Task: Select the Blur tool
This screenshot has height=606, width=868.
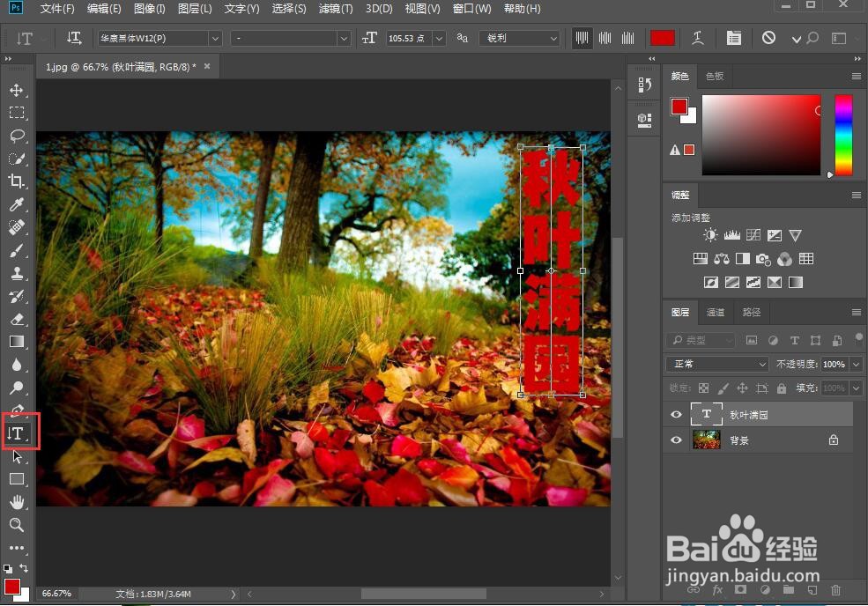Action: [16, 366]
